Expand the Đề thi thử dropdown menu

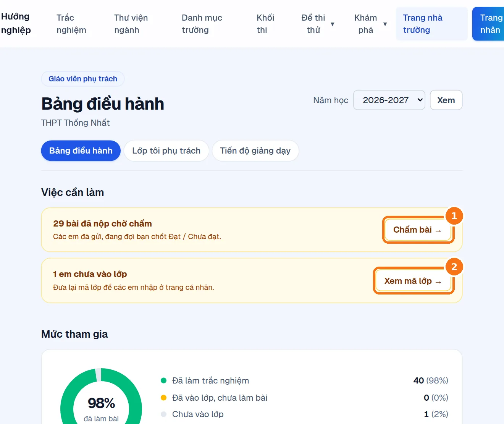point(318,24)
